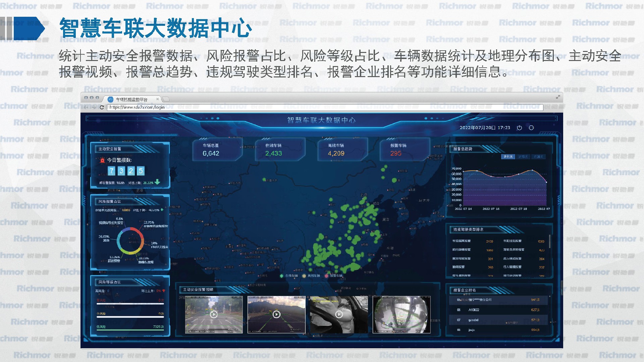Click the 前向碰撞报警 entry
The width and height of the screenshot is (644, 362).
[473, 250]
